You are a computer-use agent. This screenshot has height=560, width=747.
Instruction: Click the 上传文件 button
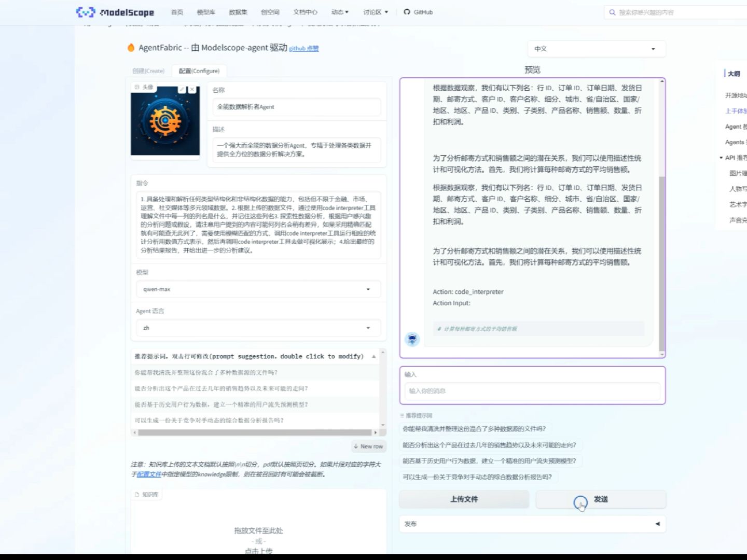pyautogui.click(x=464, y=499)
